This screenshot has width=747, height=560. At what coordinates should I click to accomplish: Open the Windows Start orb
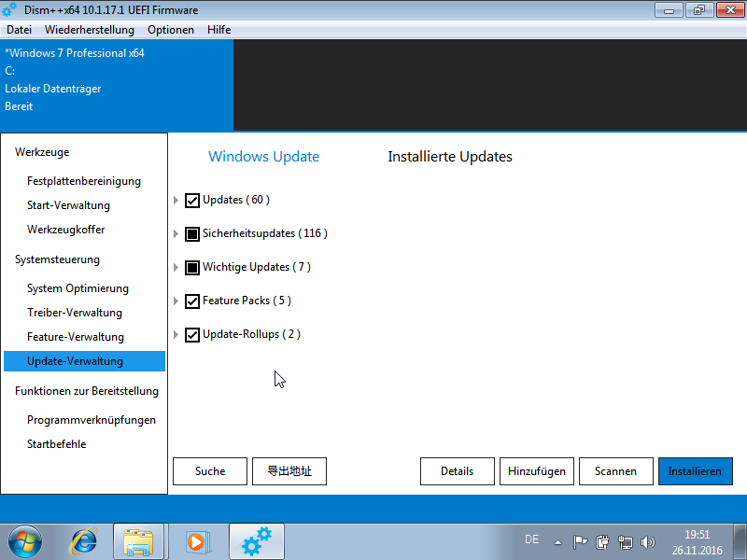click(x=25, y=542)
